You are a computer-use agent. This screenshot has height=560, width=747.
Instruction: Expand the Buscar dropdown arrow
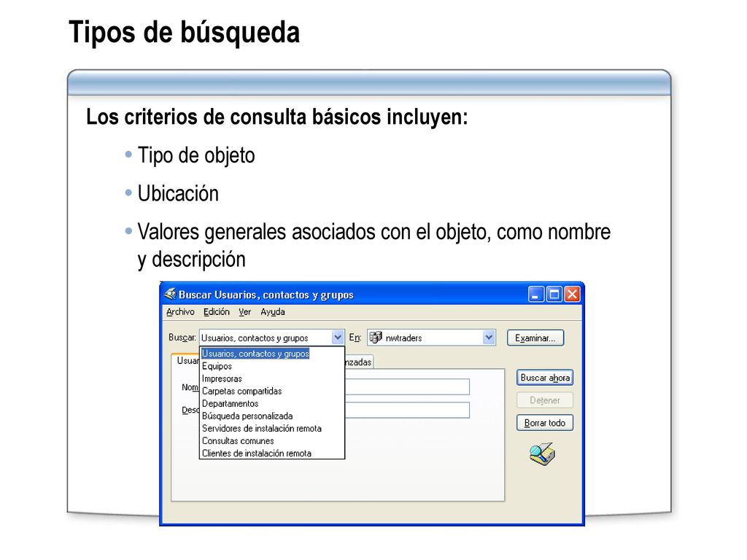[337, 338]
